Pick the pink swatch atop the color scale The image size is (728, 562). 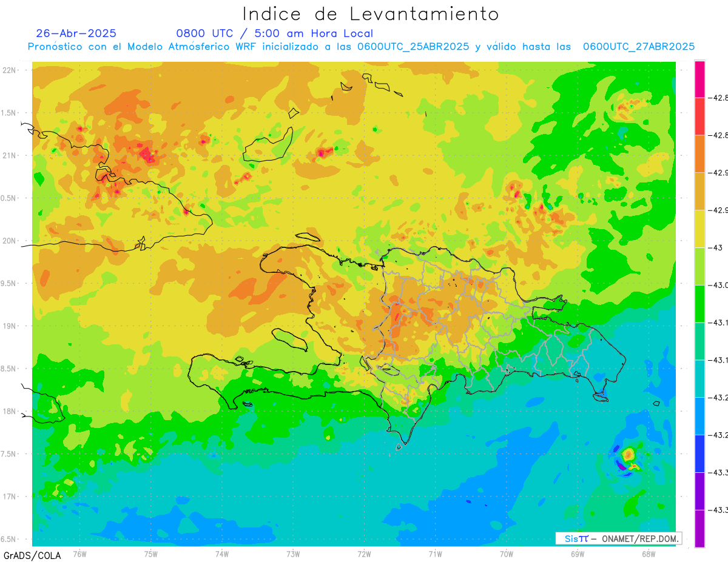click(x=699, y=79)
